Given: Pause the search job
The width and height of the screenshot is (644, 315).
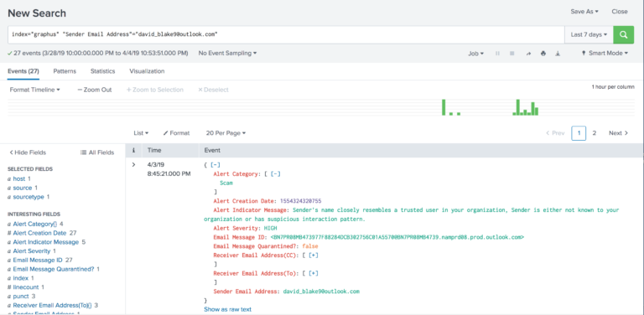Looking at the screenshot, I should click(x=497, y=54).
